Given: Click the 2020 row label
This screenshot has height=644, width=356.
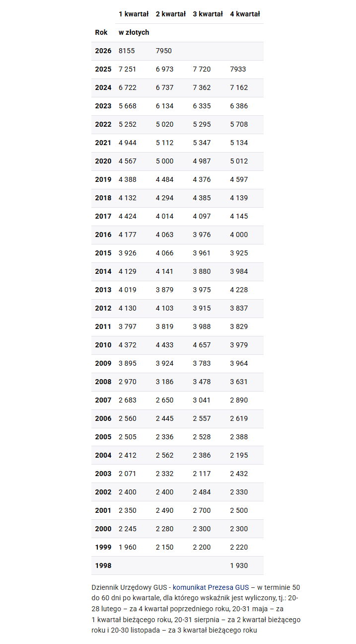Looking at the screenshot, I should tap(103, 161).
